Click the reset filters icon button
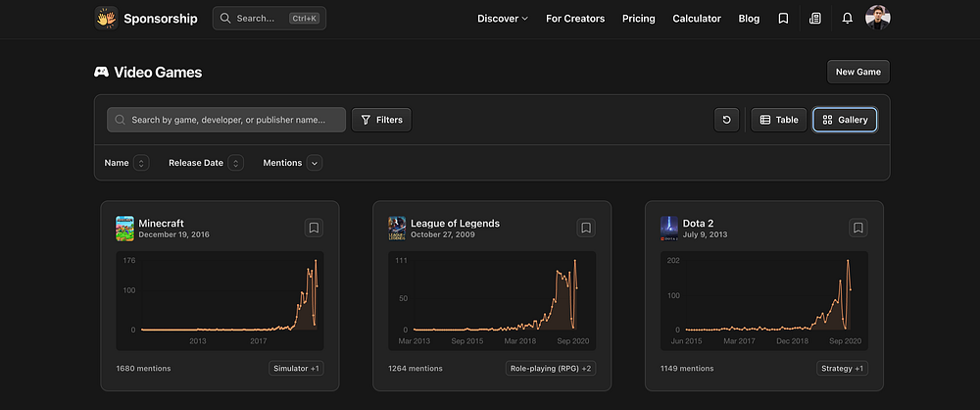The height and width of the screenshot is (410, 980). [726, 120]
